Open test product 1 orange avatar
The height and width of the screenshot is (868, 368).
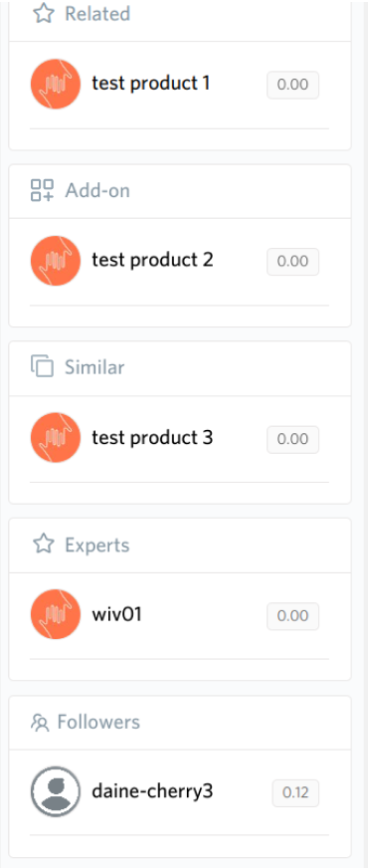pos(56,85)
